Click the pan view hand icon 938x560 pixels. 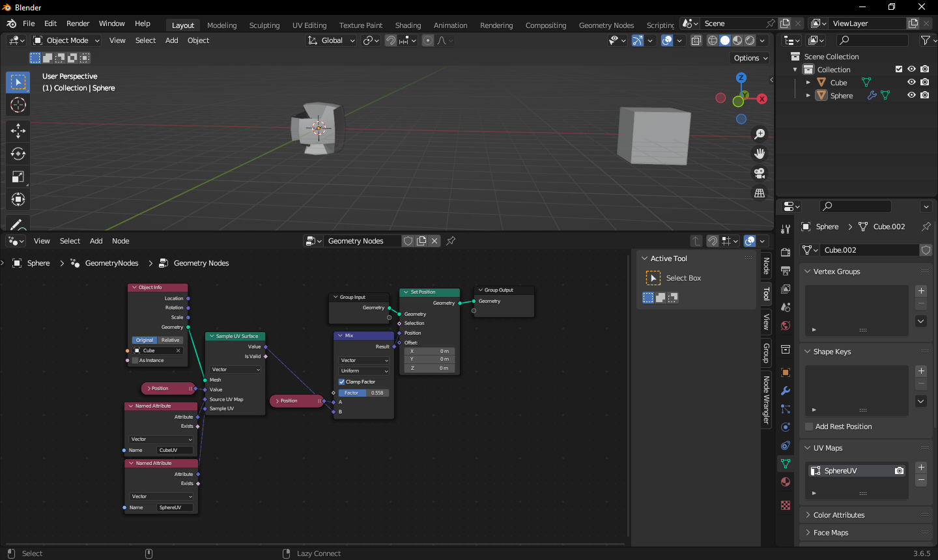pyautogui.click(x=760, y=154)
